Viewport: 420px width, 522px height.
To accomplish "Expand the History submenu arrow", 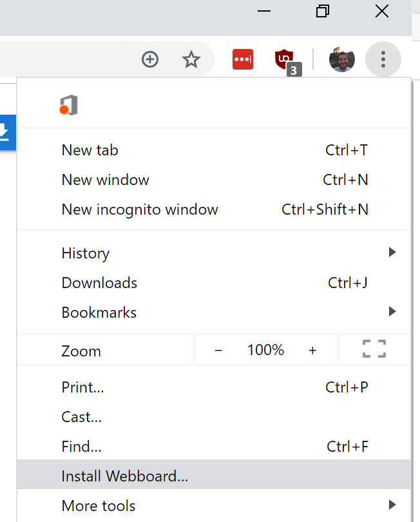I will click(392, 253).
